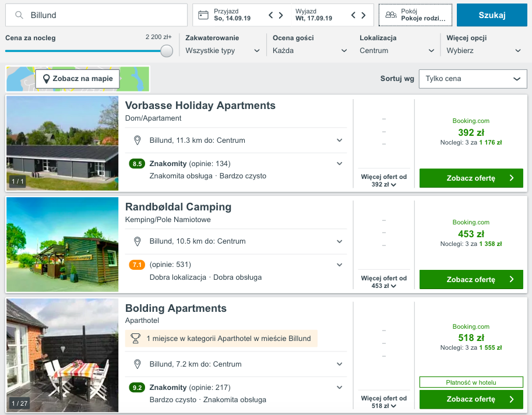532x415 pixels.
Task: Expand Bolding Apartments location details
Action: (x=339, y=364)
